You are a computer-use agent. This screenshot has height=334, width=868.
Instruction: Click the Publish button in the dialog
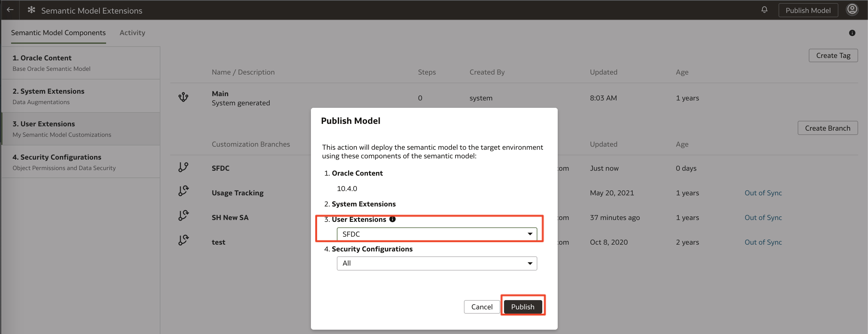tap(523, 306)
